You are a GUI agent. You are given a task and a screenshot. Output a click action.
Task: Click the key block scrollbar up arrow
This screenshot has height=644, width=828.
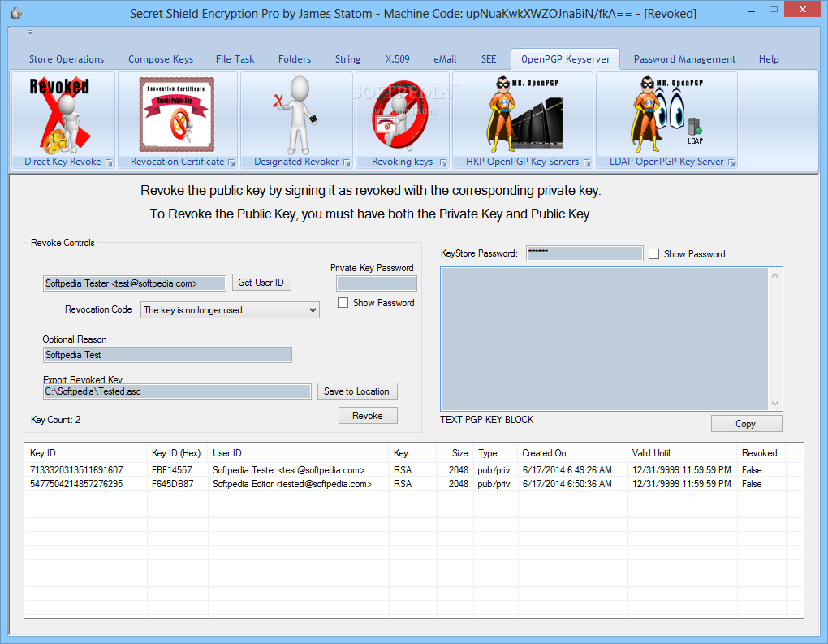(774, 275)
